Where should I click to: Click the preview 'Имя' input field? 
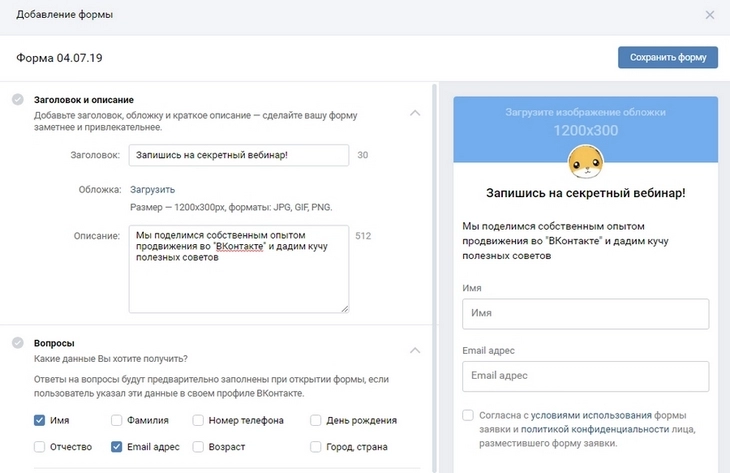click(x=586, y=314)
